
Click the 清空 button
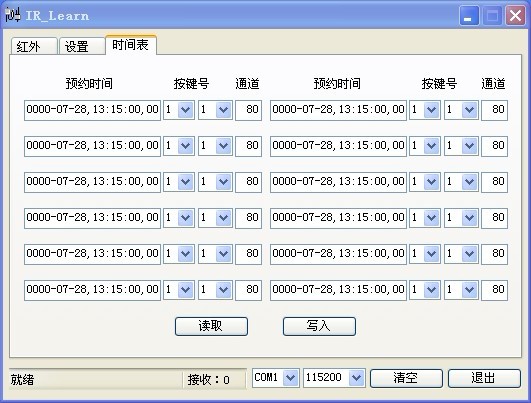[406, 378]
